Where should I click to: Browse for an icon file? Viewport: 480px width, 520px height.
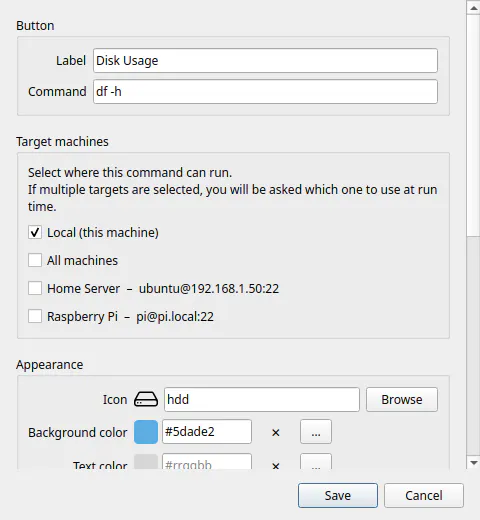402,399
